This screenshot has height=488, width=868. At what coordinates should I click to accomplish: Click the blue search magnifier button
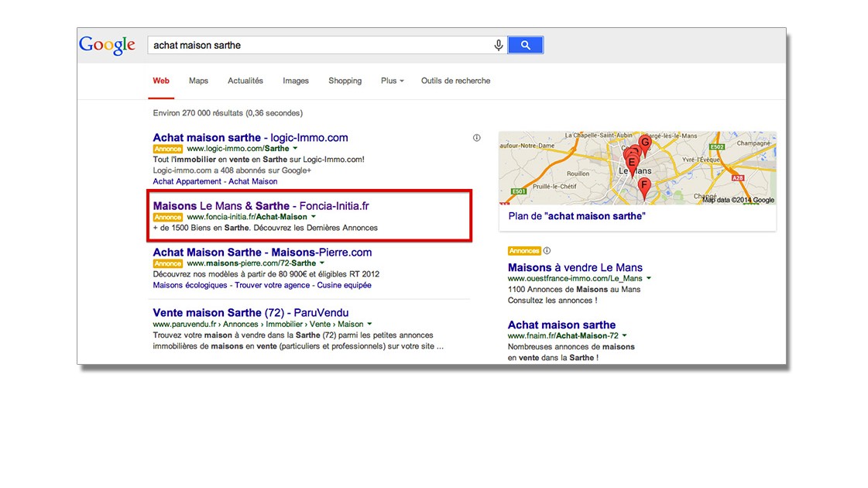[x=525, y=46]
